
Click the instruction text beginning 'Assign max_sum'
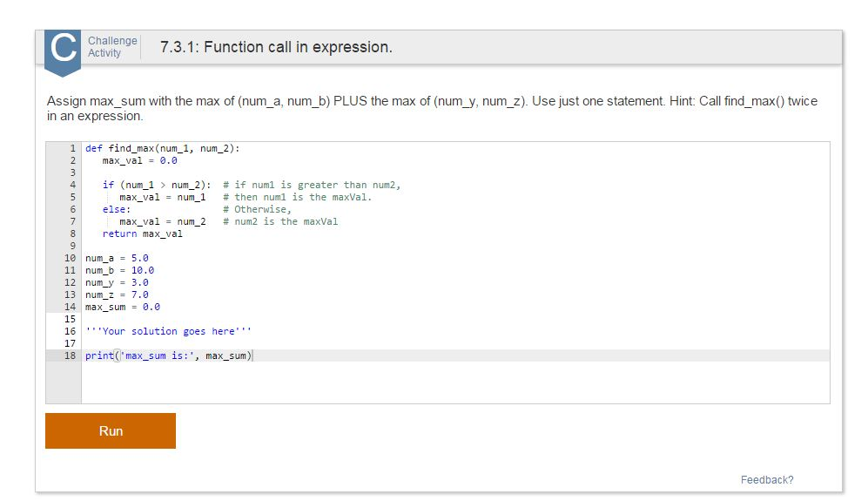point(432,109)
